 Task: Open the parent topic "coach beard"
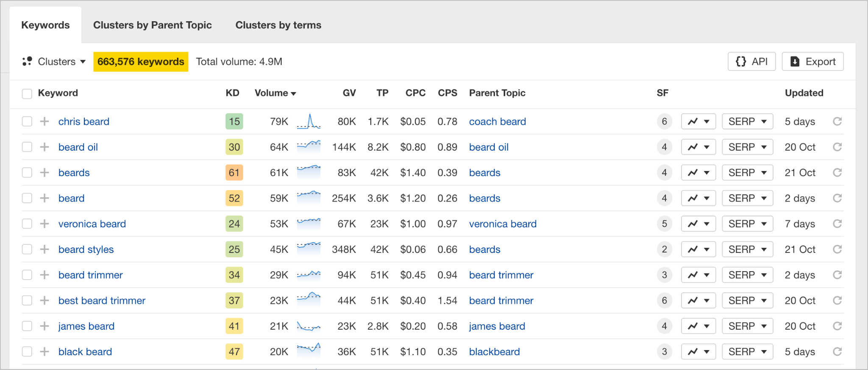(497, 121)
